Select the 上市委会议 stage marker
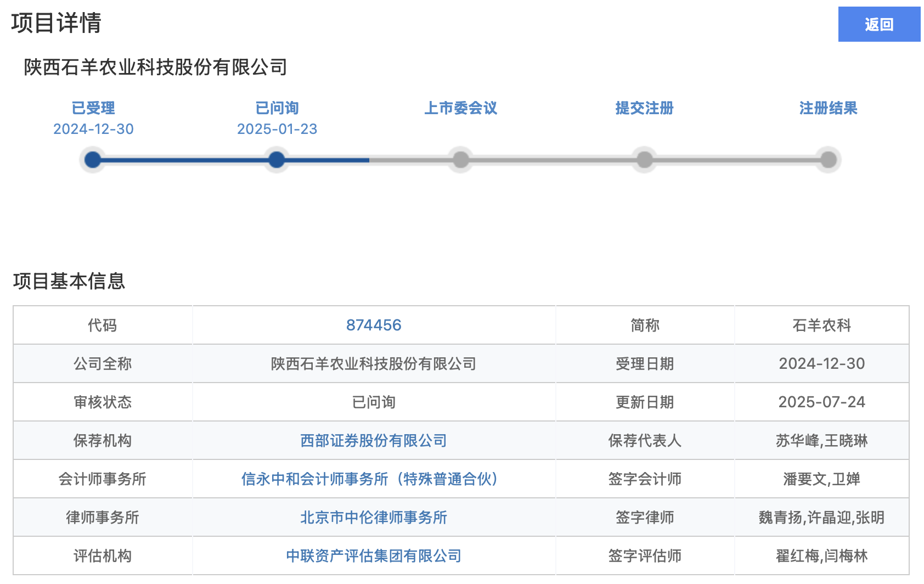 pyautogui.click(x=460, y=160)
